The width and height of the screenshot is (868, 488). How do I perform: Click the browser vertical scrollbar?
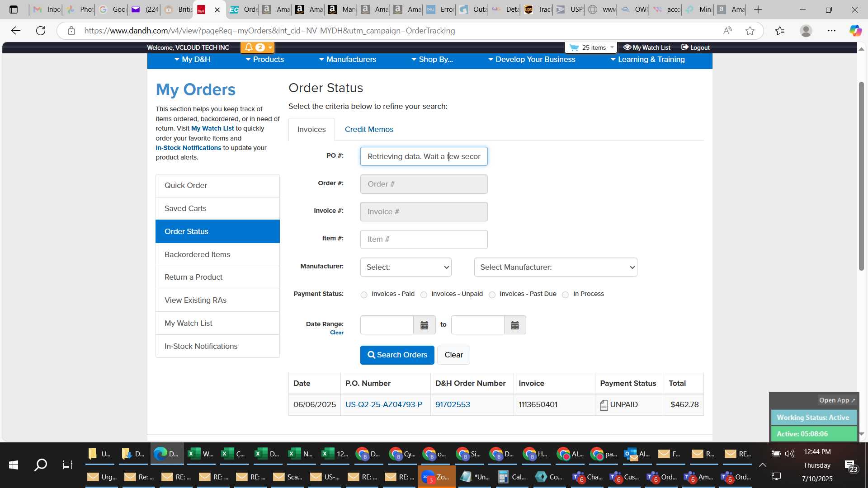(862, 176)
